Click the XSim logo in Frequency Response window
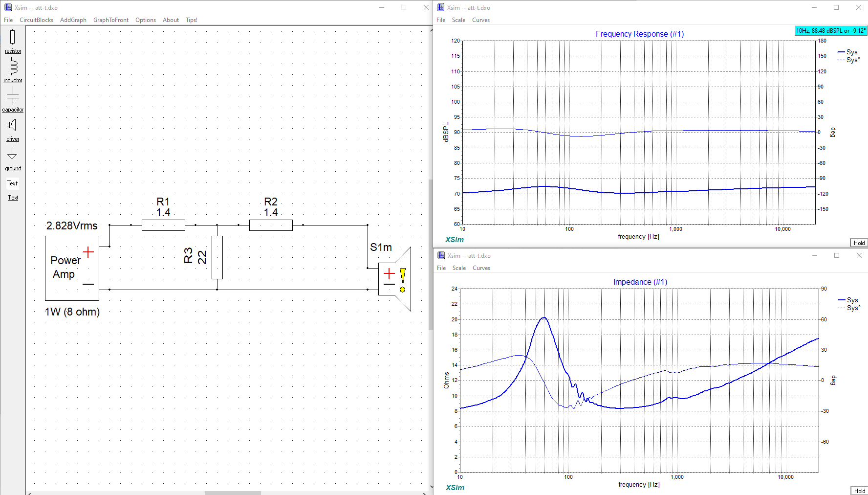Screen dimensions: 868x495 click(x=455, y=240)
